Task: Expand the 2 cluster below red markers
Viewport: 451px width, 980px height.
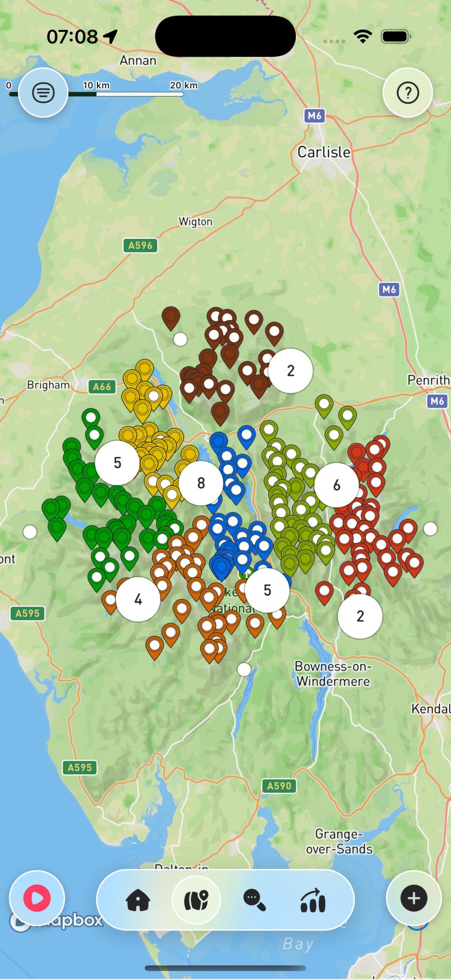Action: click(x=360, y=616)
